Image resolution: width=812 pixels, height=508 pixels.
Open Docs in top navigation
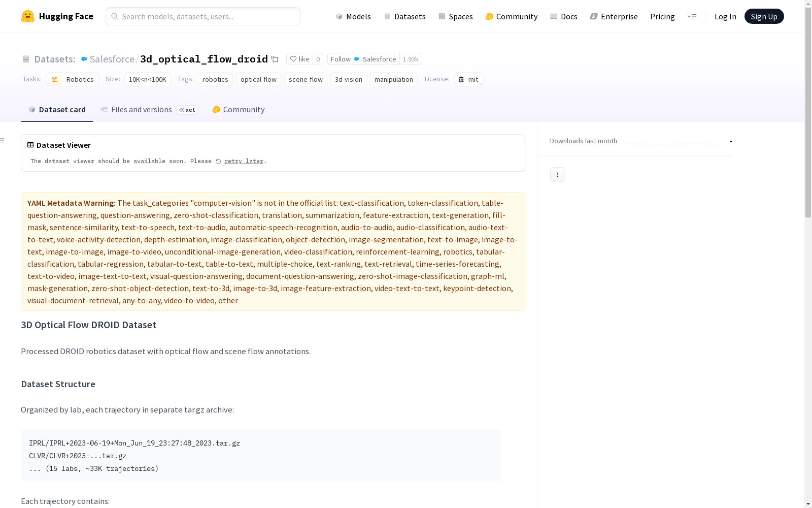(564, 16)
